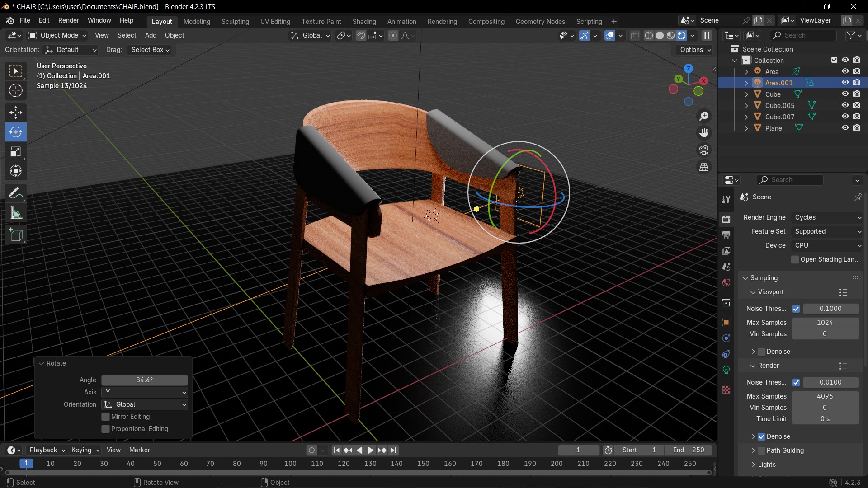Open Rotate Orientation Global dropdown
Viewport: 868px width, 488px height.
pyautogui.click(x=145, y=404)
